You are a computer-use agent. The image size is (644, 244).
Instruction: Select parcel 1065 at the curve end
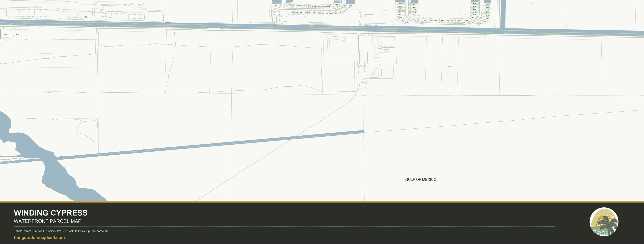coord(351,6)
